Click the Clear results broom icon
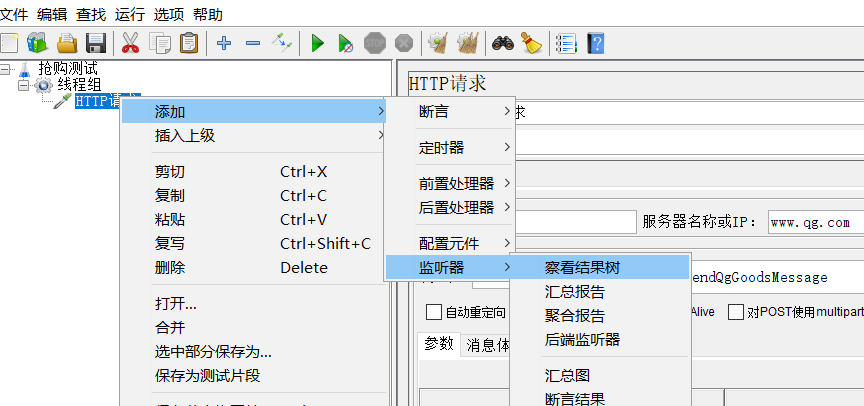864x406 pixels. click(x=438, y=42)
